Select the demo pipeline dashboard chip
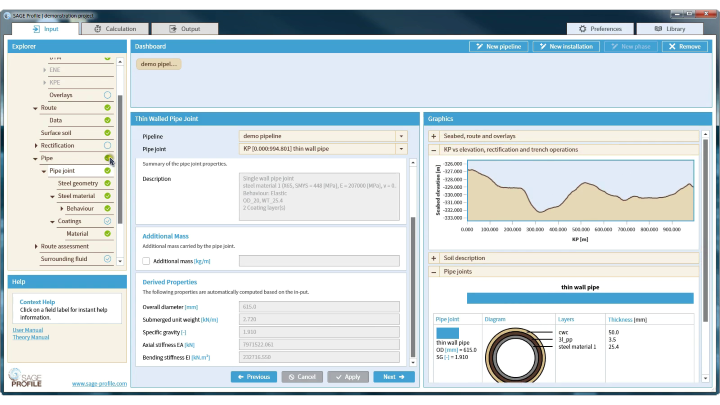 pyautogui.click(x=158, y=64)
